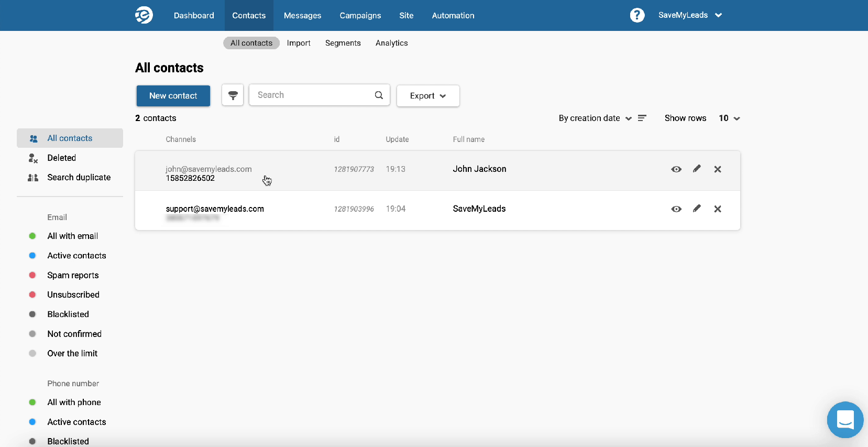Delete John Jackson contact with X icon
Image resolution: width=868 pixels, height=447 pixels.
[x=718, y=169]
